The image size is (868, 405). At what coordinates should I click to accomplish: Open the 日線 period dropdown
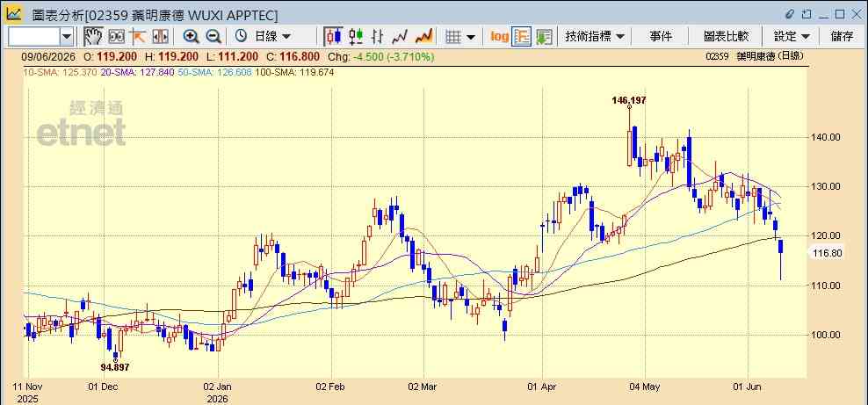tap(263, 37)
